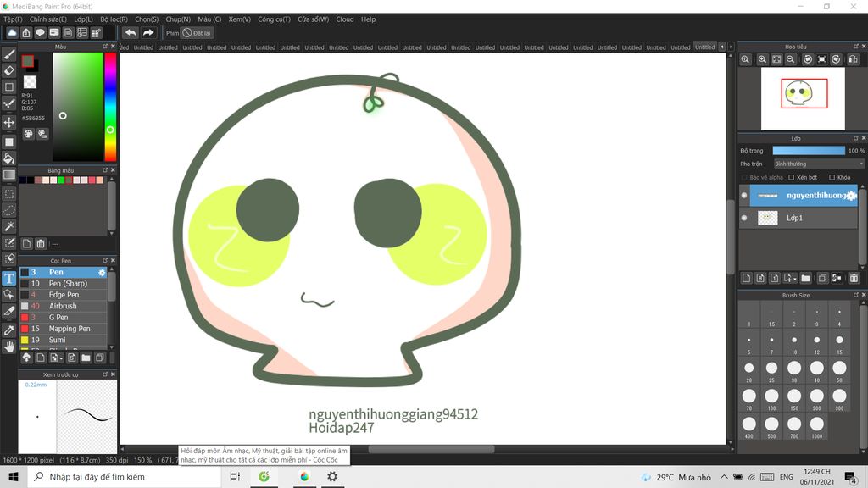Enable the Khóa lock checkbox
The height and width of the screenshot is (488, 868).
coord(832,177)
